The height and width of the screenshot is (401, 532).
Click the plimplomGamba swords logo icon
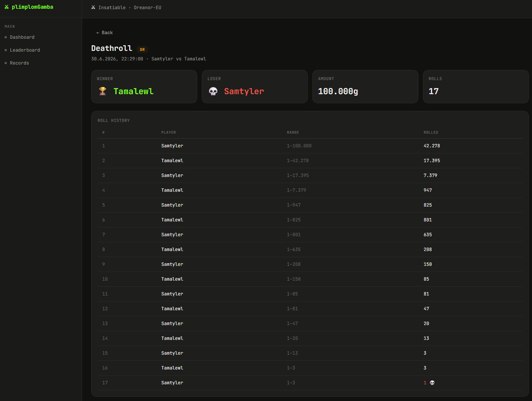pos(6,7)
